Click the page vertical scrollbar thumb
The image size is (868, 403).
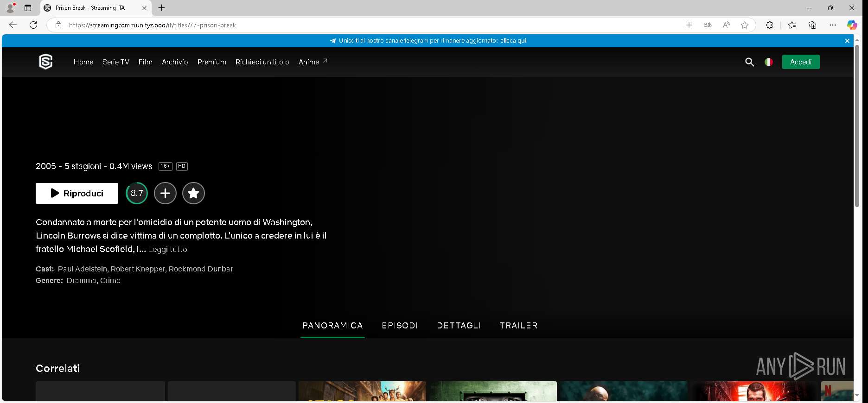click(857, 126)
